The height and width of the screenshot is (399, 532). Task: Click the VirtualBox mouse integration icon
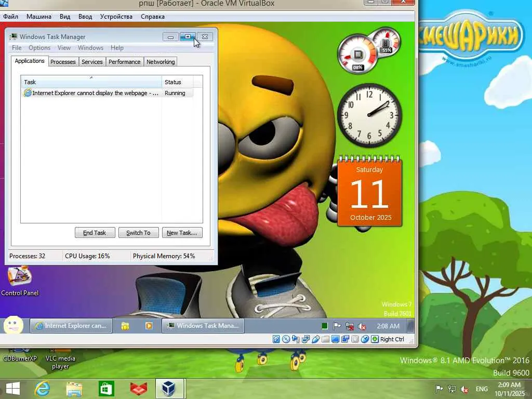365,339
